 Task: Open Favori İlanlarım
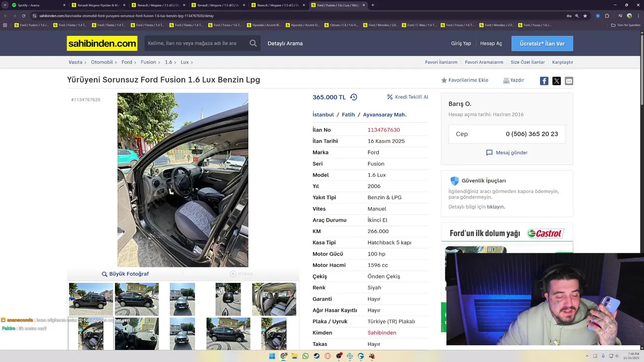[441, 62]
